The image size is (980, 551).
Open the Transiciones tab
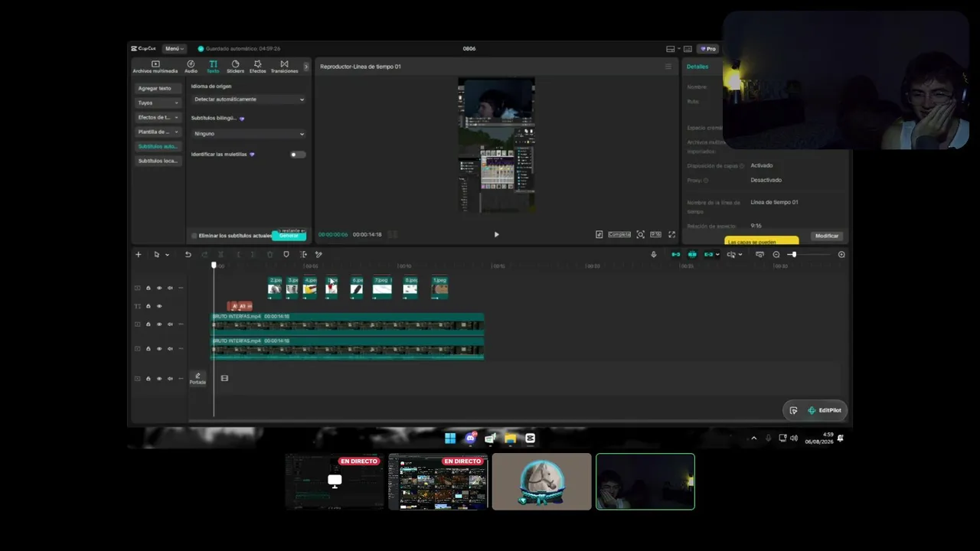[x=284, y=67]
